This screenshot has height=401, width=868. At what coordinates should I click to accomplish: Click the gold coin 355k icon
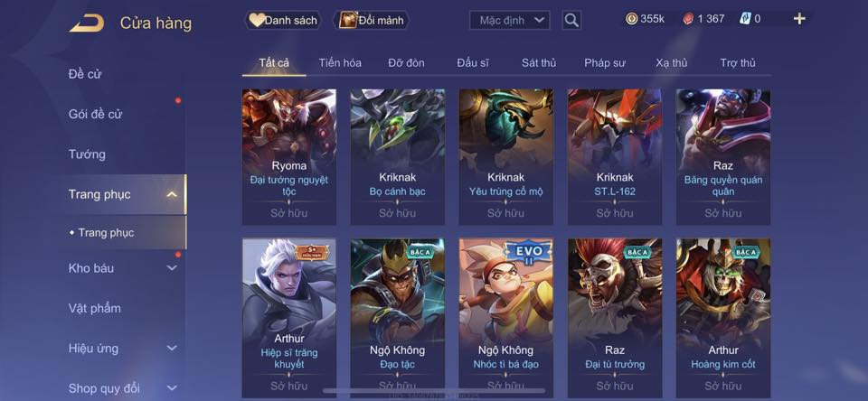[631, 19]
